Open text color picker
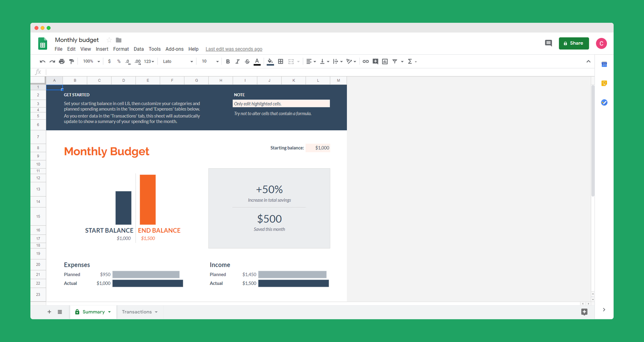 pyautogui.click(x=257, y=62)
